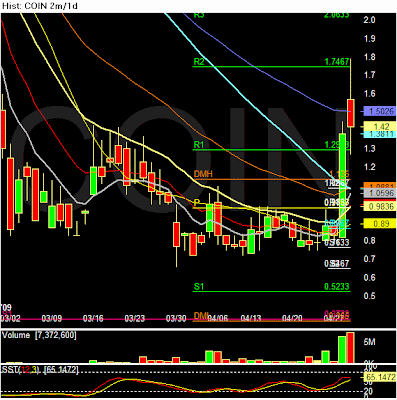
Task: Click the tallest green volume bar
Action: [342, 350]
